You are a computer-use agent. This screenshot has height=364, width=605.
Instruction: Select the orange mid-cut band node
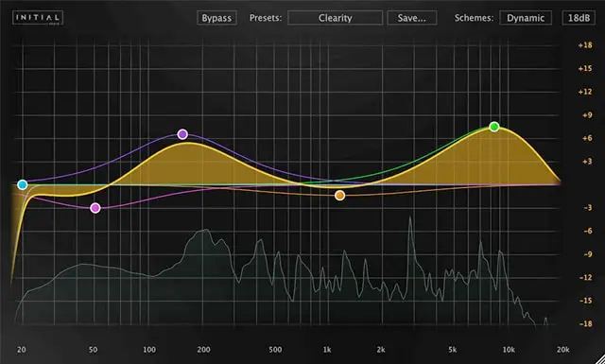click(x=339, y=196)
